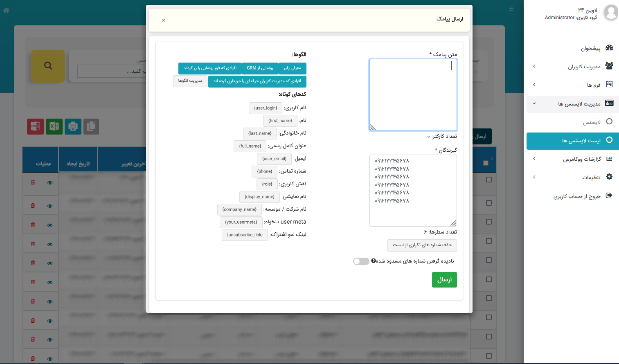Click the green ارسال send button
This screenshot has height=364, width=619.
444,280
